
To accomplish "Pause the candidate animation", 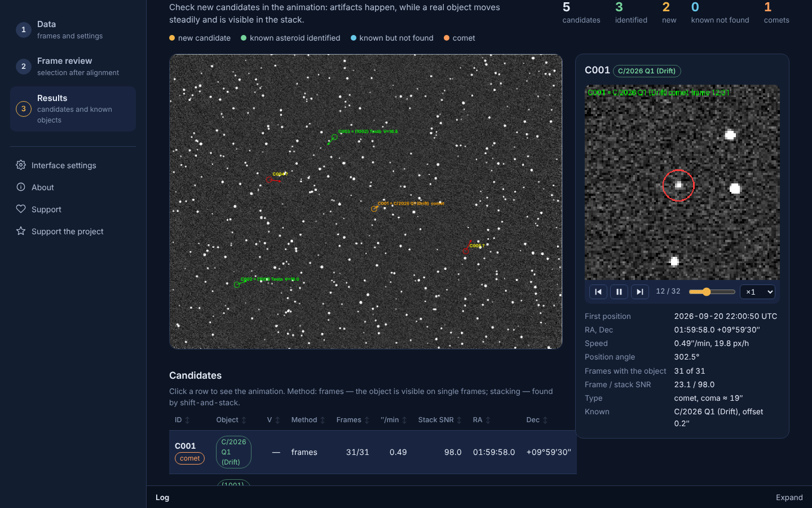I will point(619,292).
